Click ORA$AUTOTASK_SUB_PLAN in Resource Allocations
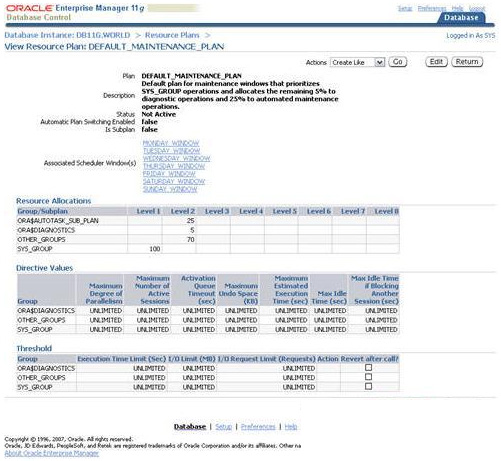501x461 pixels. point(58,221)
